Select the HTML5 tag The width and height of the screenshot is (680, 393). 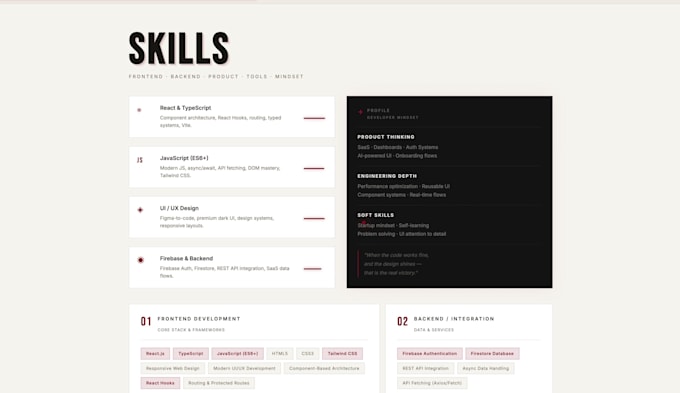coord(280,354)
